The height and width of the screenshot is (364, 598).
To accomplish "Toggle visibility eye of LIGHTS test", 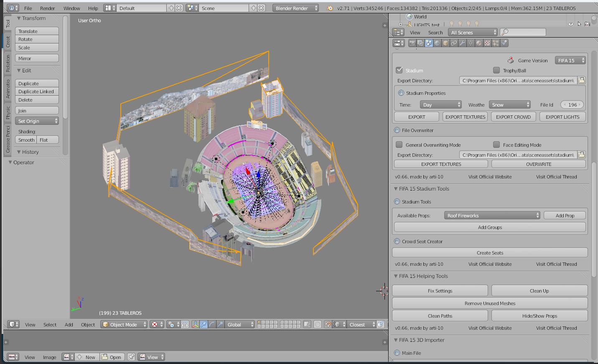I will pos(571,24).
